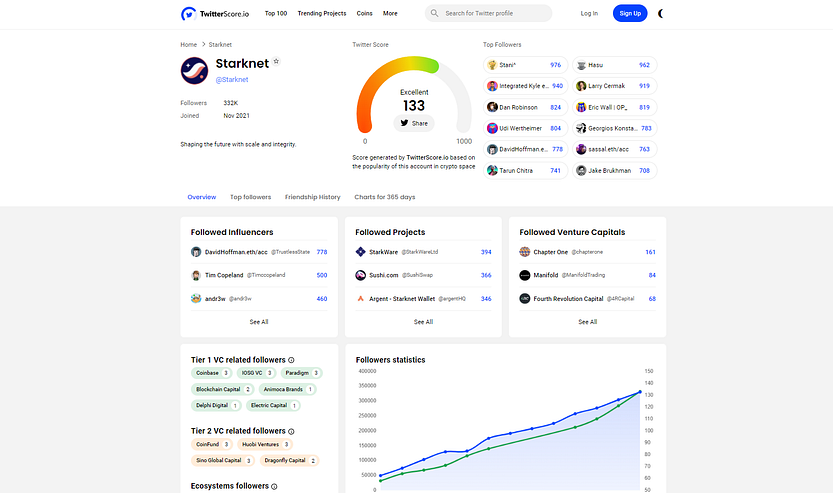This screenshot has width=833, height=493.
Task: Favorite Starknet with the star icon
Action: coord(276,61)
